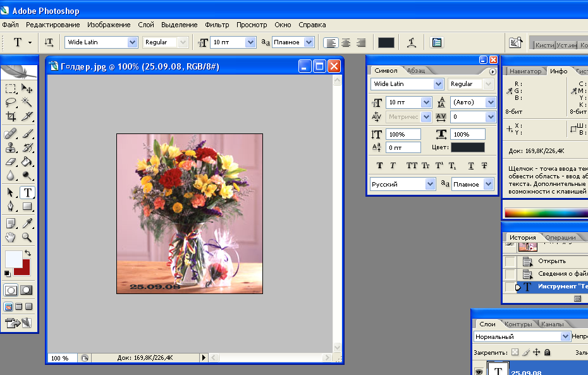Switch to Standard edit mode
This screenshot has width=588, height=375.
[x=11, y=290]
